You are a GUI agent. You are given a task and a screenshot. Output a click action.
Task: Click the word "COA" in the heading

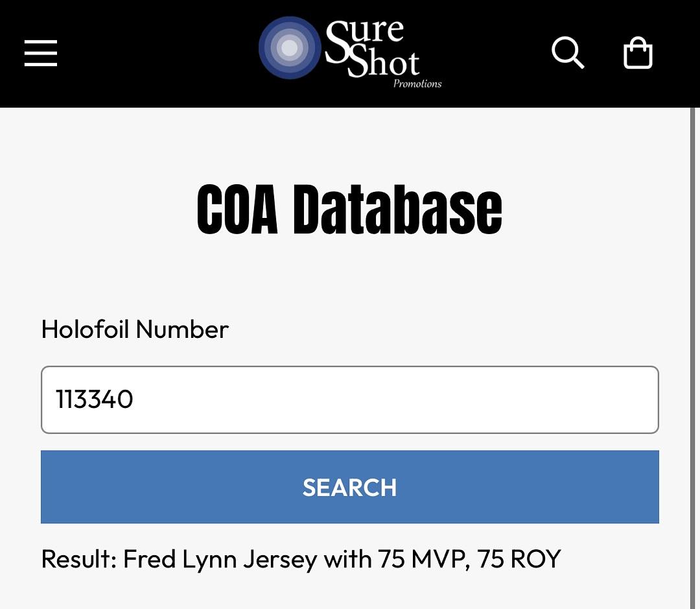tap(237, 209)
